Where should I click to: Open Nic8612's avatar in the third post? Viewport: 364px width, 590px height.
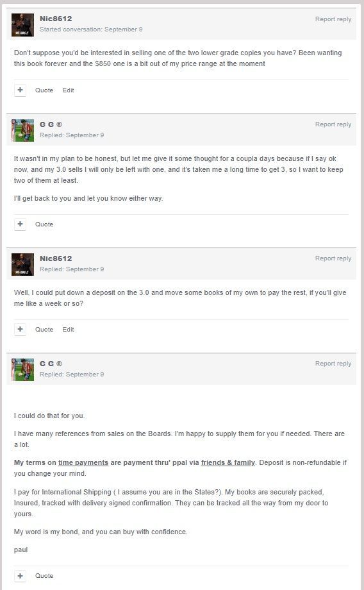pyautogui.click(x=22, y=264)
